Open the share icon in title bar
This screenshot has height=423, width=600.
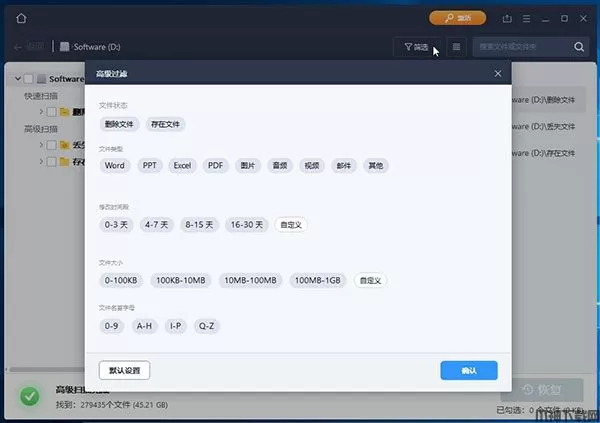[507, 18]
